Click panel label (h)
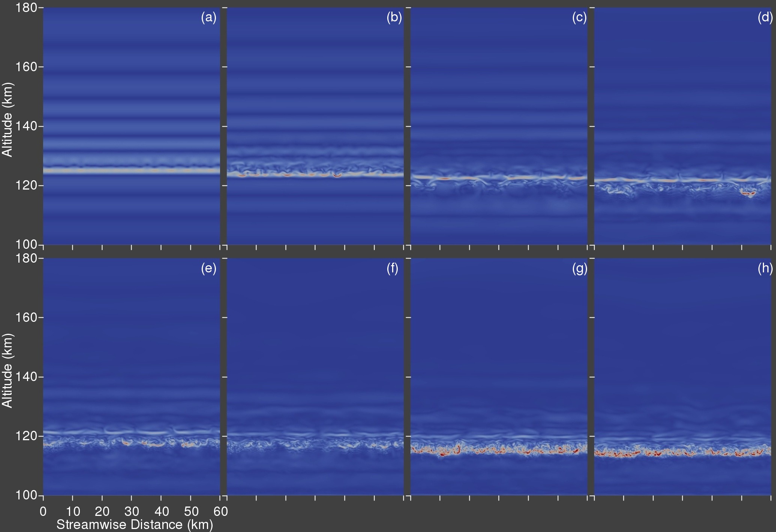Viewport: 776px width, 532px height. 765,268
